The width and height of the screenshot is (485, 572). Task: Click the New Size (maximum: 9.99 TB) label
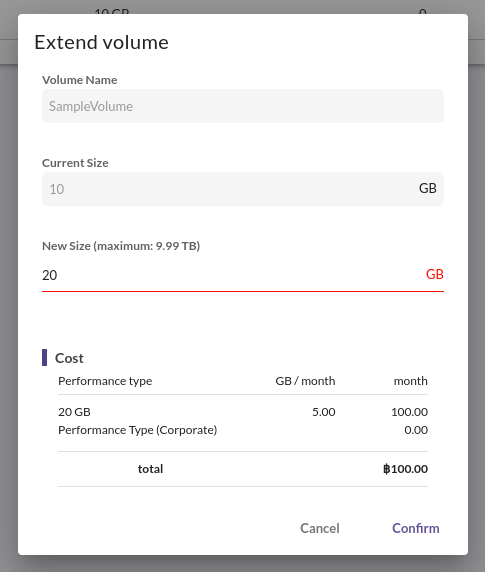(x=121, y=246)
